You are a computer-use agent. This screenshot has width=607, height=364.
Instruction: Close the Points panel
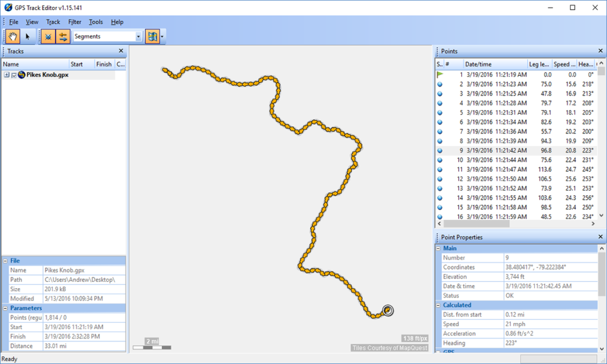600,51
